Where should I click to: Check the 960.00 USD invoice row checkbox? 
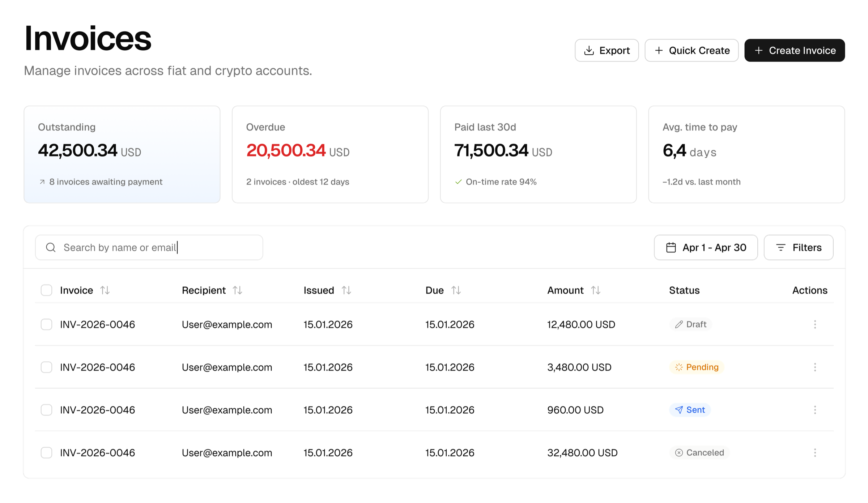pos(46,410)
